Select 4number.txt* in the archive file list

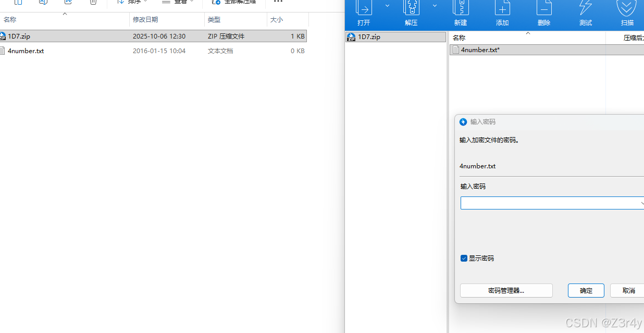click(x=547, y=50)
